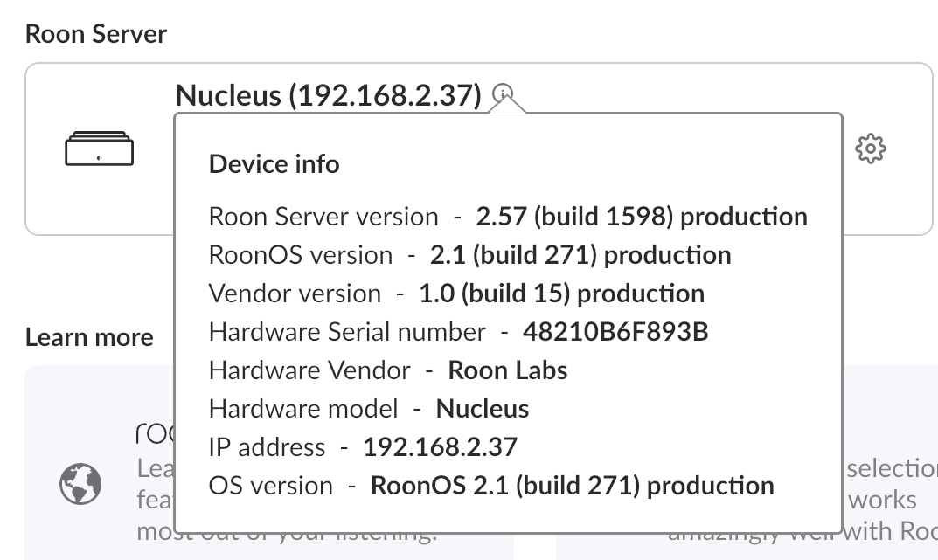Screen dimensions: 938x560
Task: Click the IP address row value in popup
Action: point(441,447)
